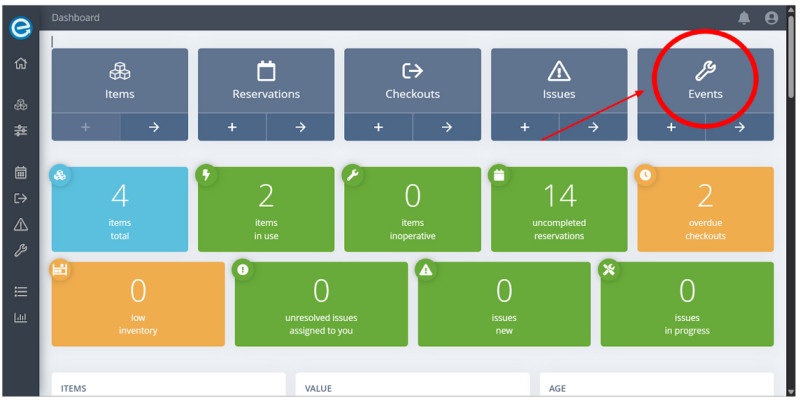
Task: Go to Issues list with the arrow button
Action: pyautogui.click(x=593, y=127)
